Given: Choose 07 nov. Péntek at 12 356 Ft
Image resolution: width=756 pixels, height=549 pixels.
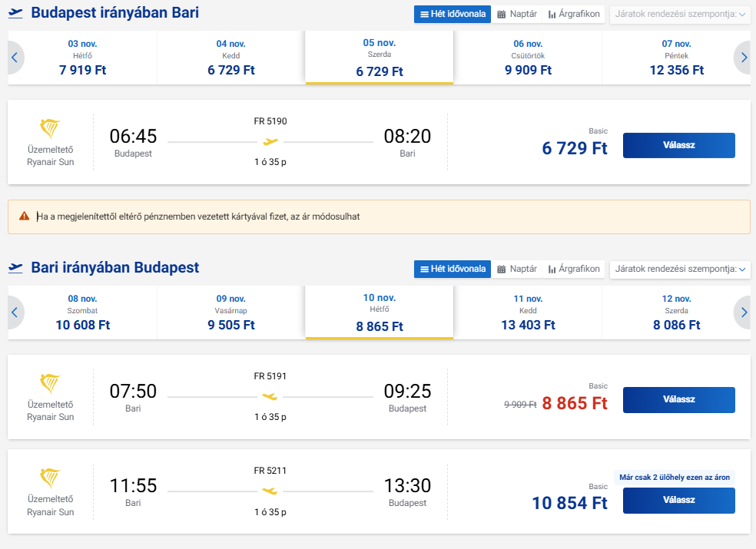Looking at the screenshot, I should point(676,58).
